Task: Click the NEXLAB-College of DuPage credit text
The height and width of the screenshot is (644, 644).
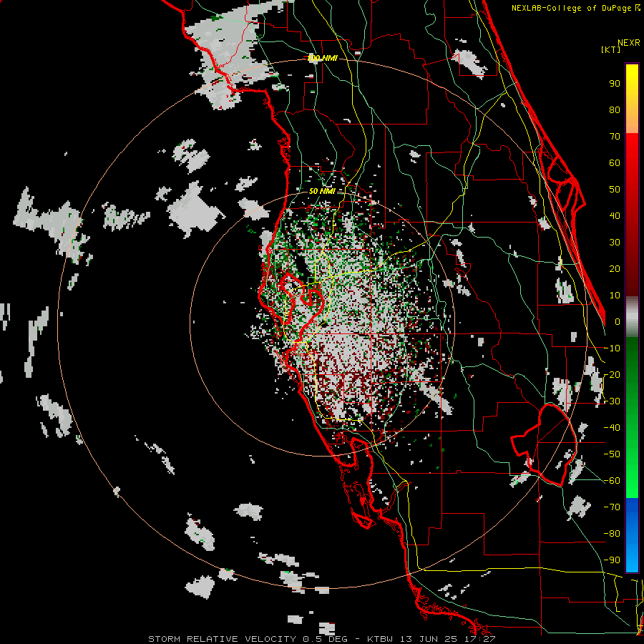Action: (x=575, y=8)
